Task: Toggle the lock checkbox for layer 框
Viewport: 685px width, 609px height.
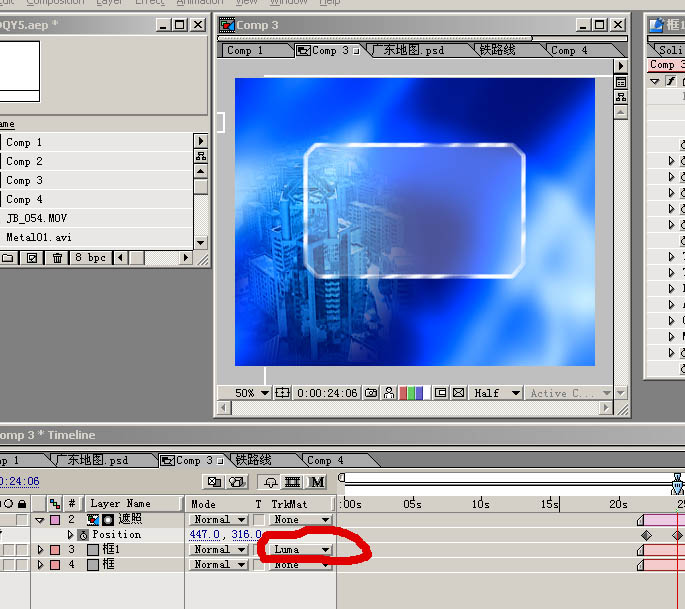Action: point(21,565)
